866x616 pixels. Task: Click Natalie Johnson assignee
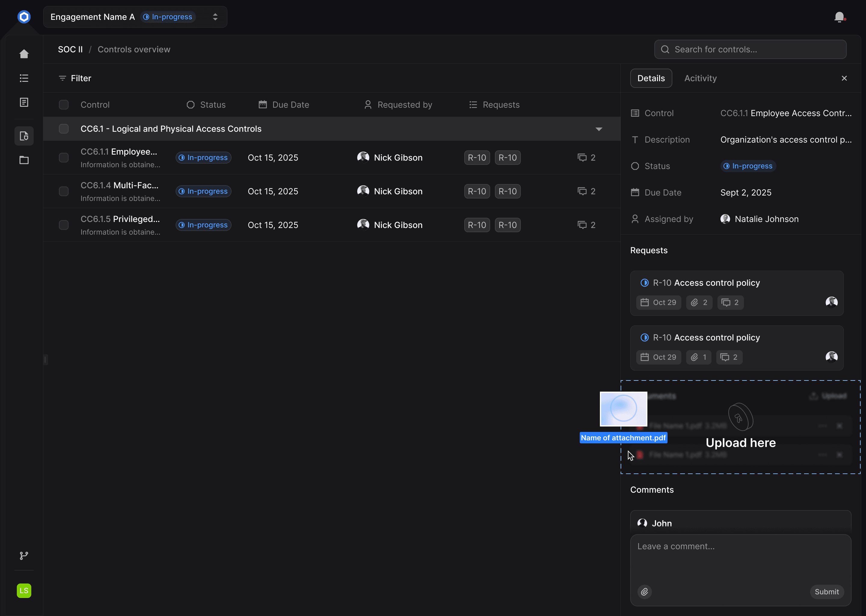pos(760,219)
